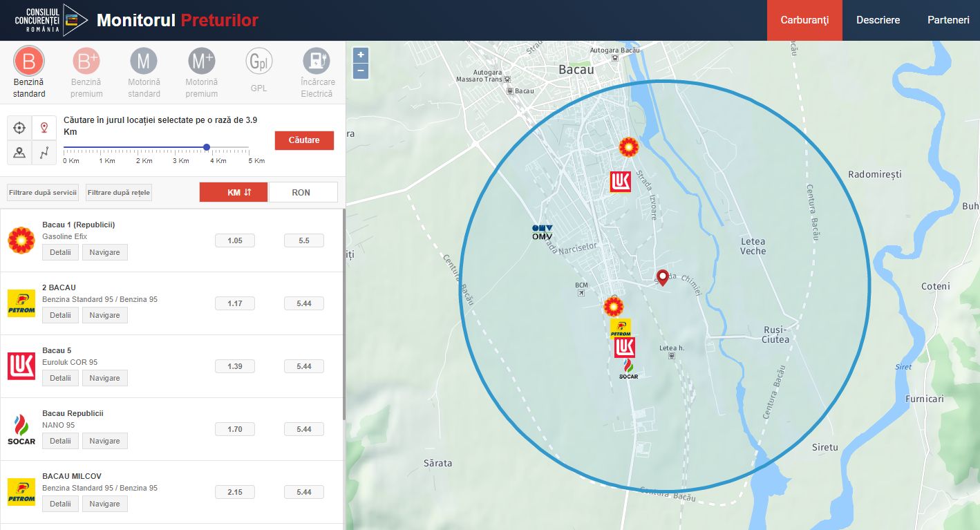Click the crosshair current-location icon
The height and width of the screenshot is (530, 980).
19,128
